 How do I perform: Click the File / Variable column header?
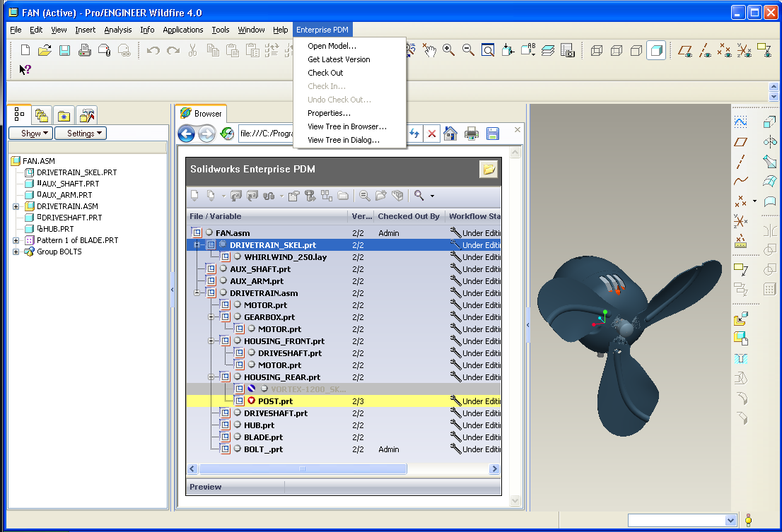coord(267,216)
